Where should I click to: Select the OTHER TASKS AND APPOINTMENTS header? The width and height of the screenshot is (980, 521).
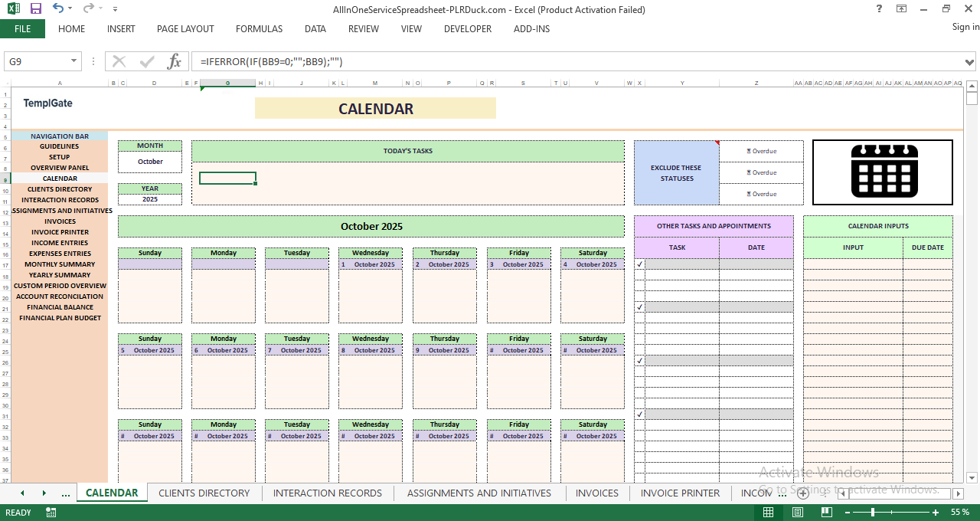coord(714,226)
